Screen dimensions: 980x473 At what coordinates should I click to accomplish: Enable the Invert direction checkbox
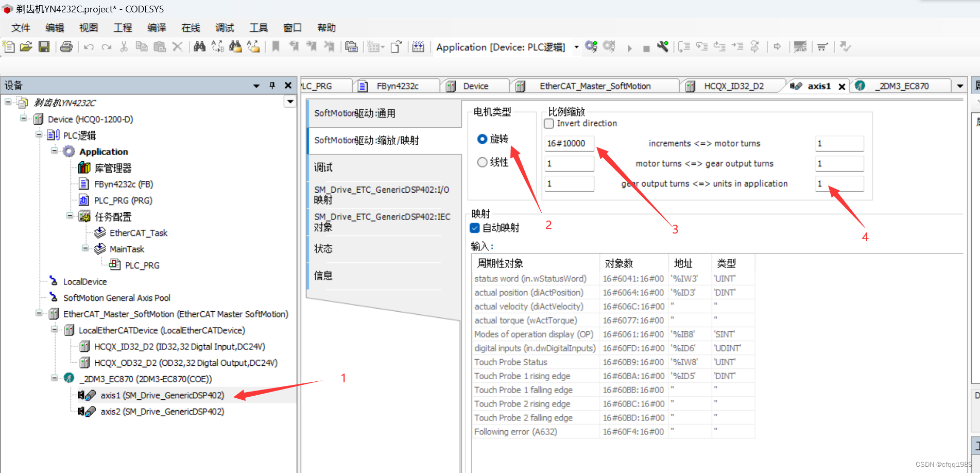(x=548, y=123)
